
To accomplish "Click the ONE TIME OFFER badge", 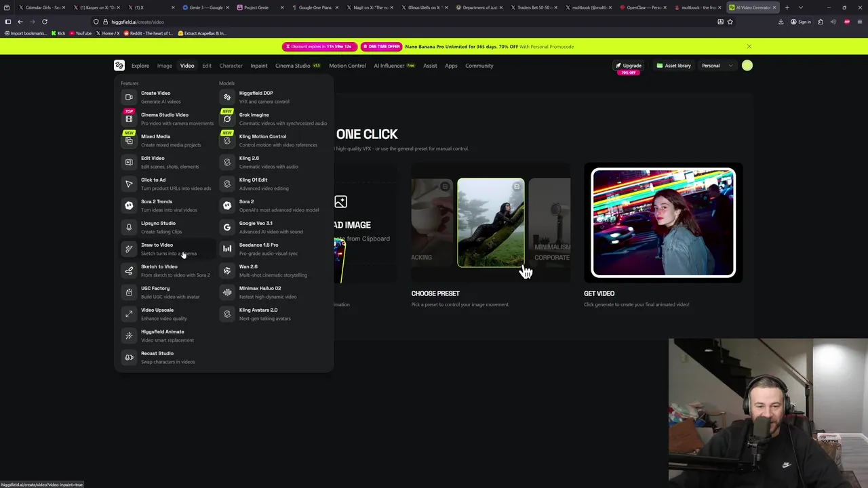I will [381, 47].
